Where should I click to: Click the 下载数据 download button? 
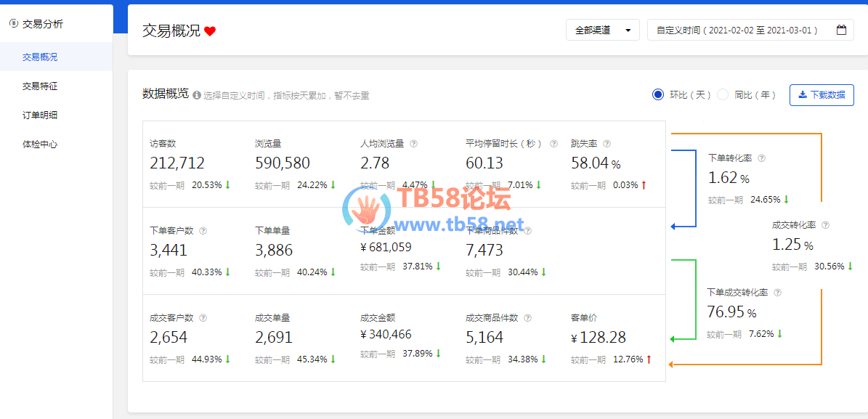coord(821,95)
